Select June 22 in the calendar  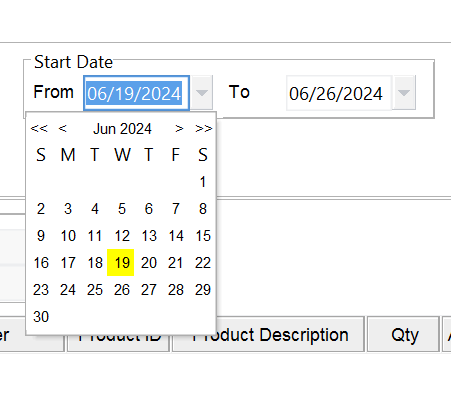[x=203, y=263]
